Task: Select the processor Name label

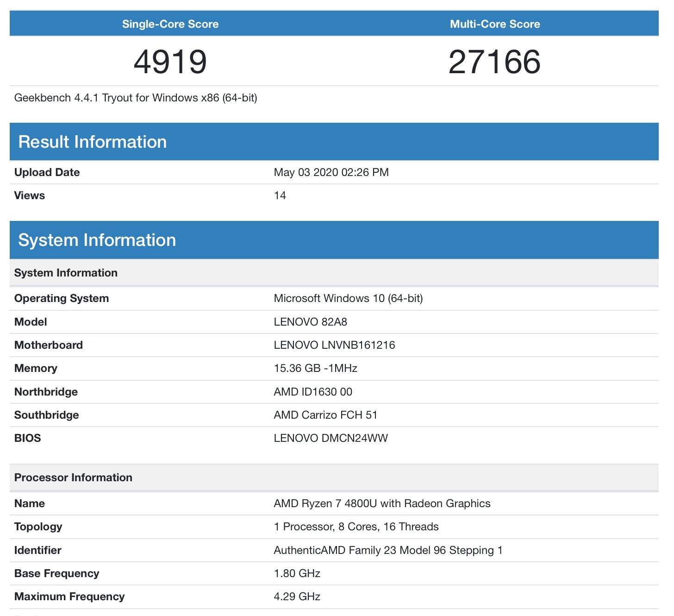Action: coord(30,503)
